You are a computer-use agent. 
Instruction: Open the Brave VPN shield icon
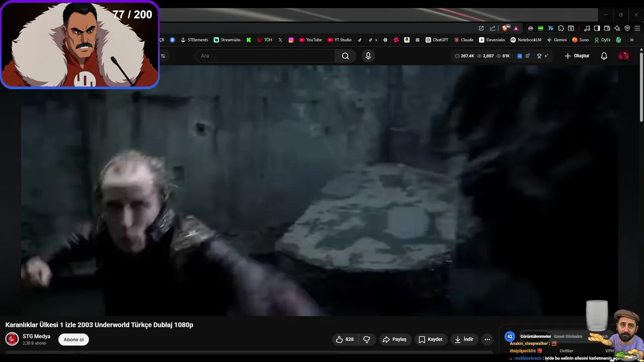[x=627, y=28]
